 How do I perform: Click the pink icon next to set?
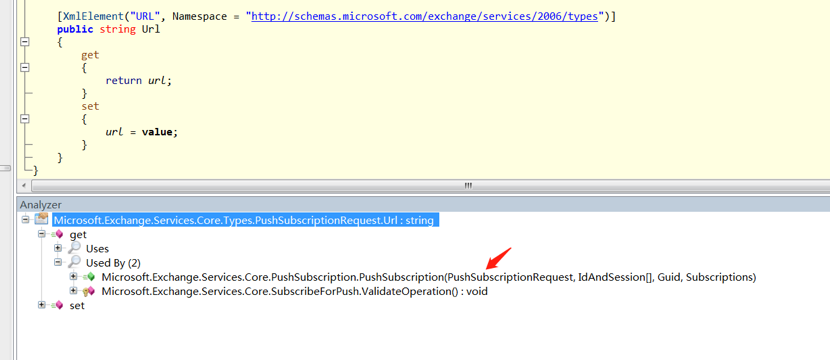pos(58,305)
